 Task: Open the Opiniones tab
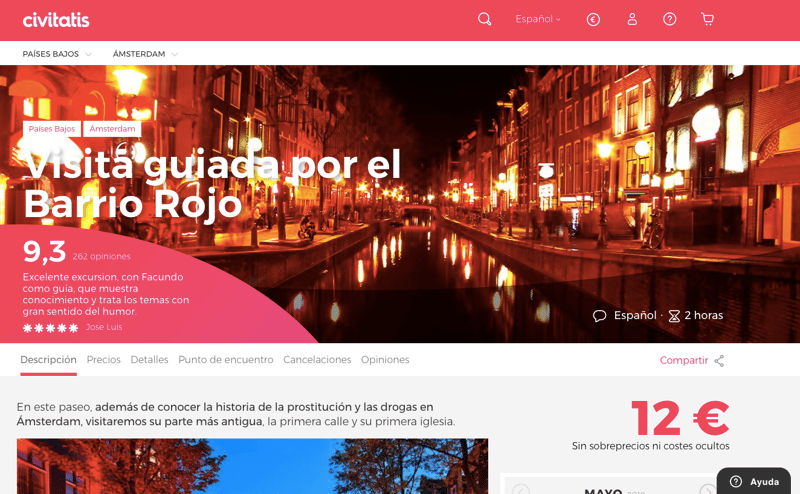pyautogui.click(x=385, y=360)
